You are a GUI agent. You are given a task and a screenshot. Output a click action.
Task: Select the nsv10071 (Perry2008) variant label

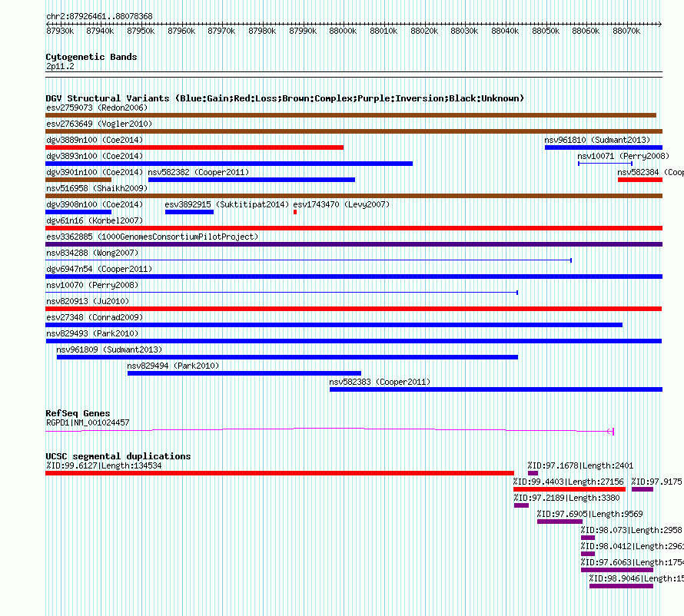coord(623,156)
